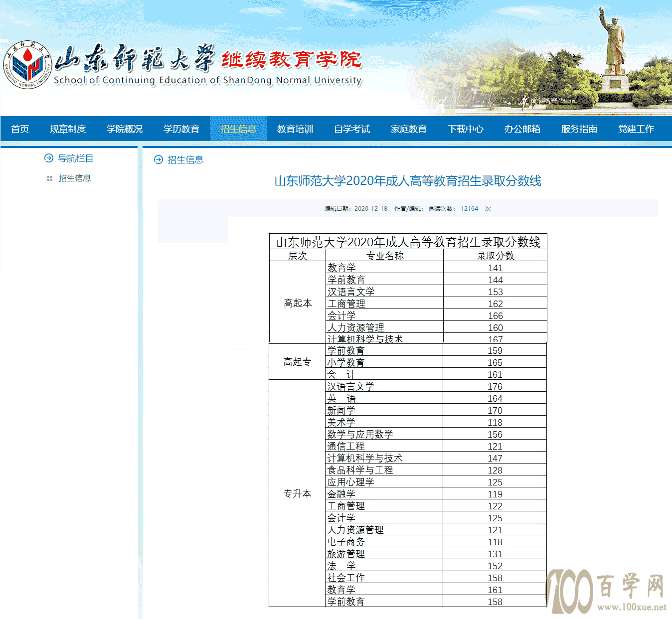The height and width of the screenshot is (619, 672).
Task: Click the score 141 for 教育学
Action: point(496,268)
